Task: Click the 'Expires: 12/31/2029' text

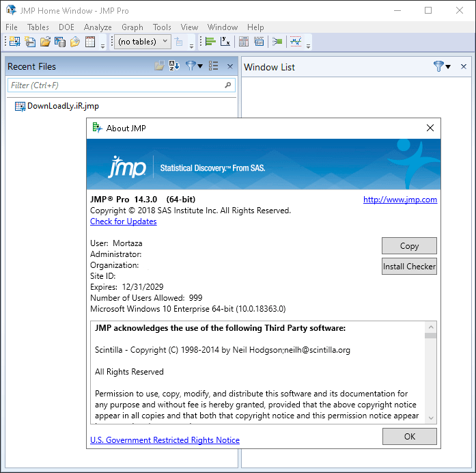Action: 126,287
